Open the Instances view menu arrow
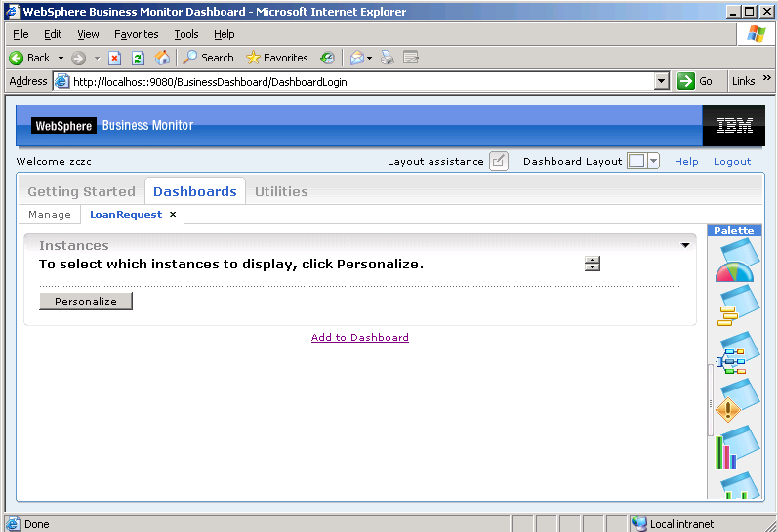The height and width of the screenshot is (532, 778). tap(685, 245)
